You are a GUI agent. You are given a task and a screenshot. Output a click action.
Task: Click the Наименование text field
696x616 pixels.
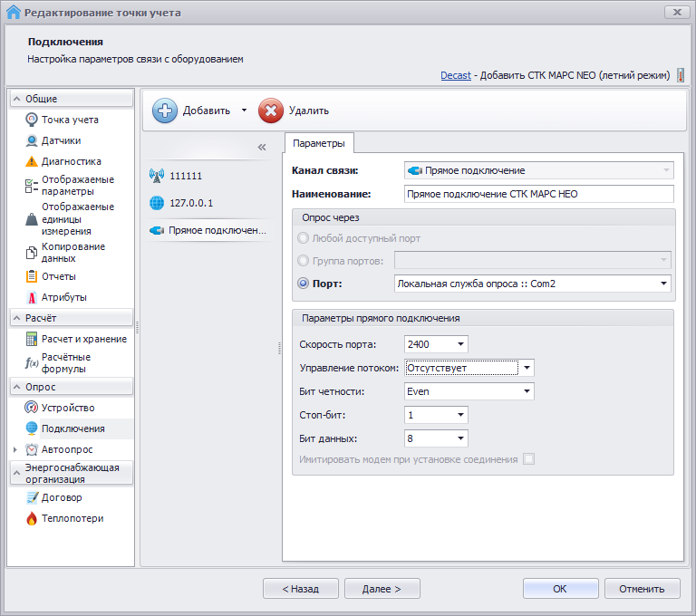tap(538, 194)
